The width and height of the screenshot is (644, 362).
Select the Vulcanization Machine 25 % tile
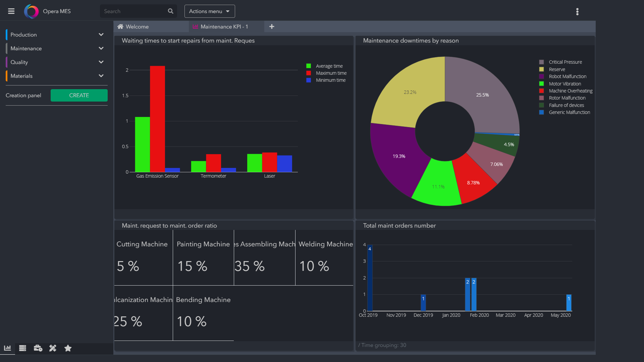[144, 313]
